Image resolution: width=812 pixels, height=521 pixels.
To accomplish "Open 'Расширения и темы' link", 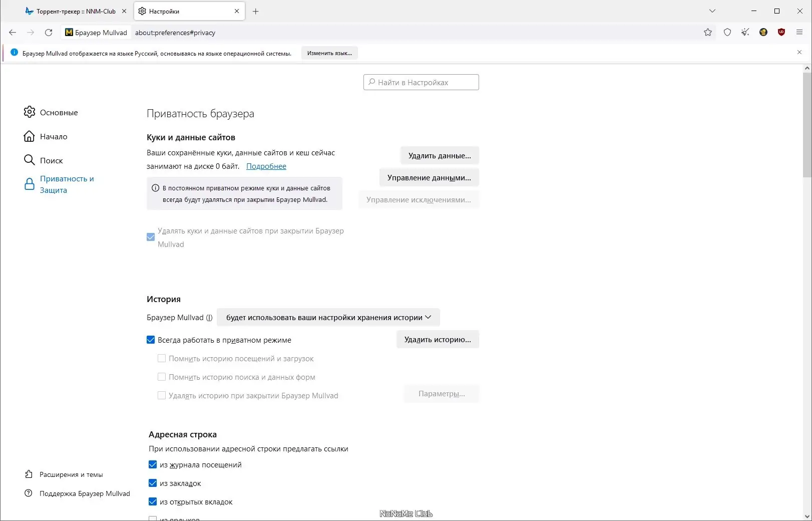I will (71, 474).
